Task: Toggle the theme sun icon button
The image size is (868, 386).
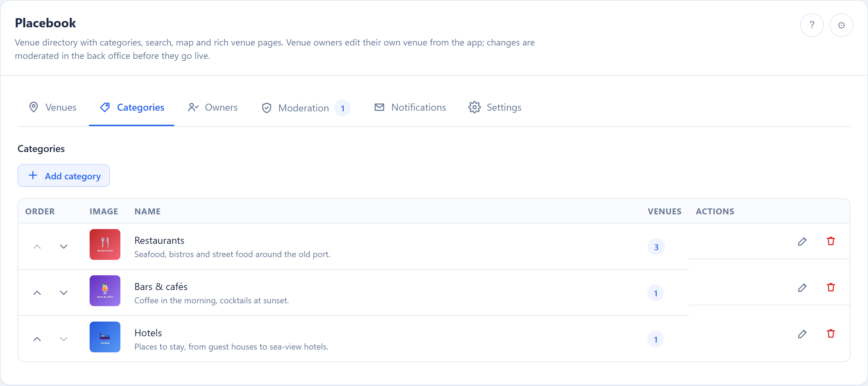Action: [841, 25]
